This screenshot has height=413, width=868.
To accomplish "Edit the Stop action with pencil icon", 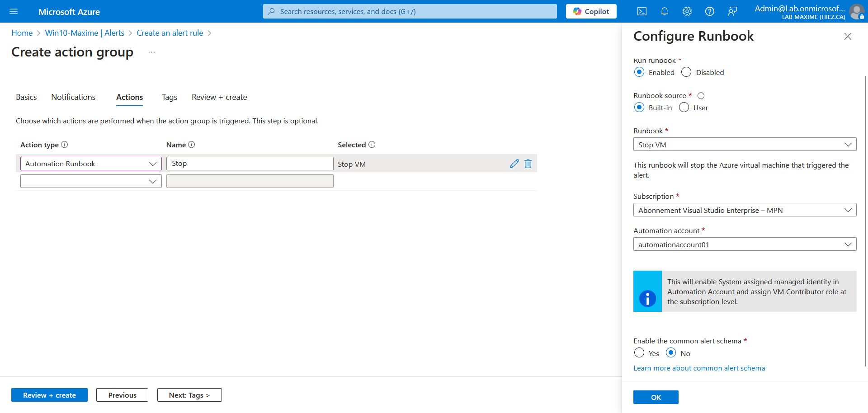I will click(x=514, y=164).
